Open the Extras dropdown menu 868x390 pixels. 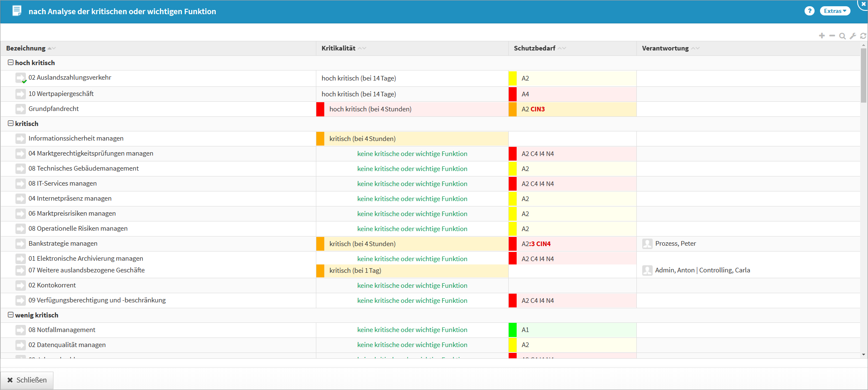[x=835, y=11]
